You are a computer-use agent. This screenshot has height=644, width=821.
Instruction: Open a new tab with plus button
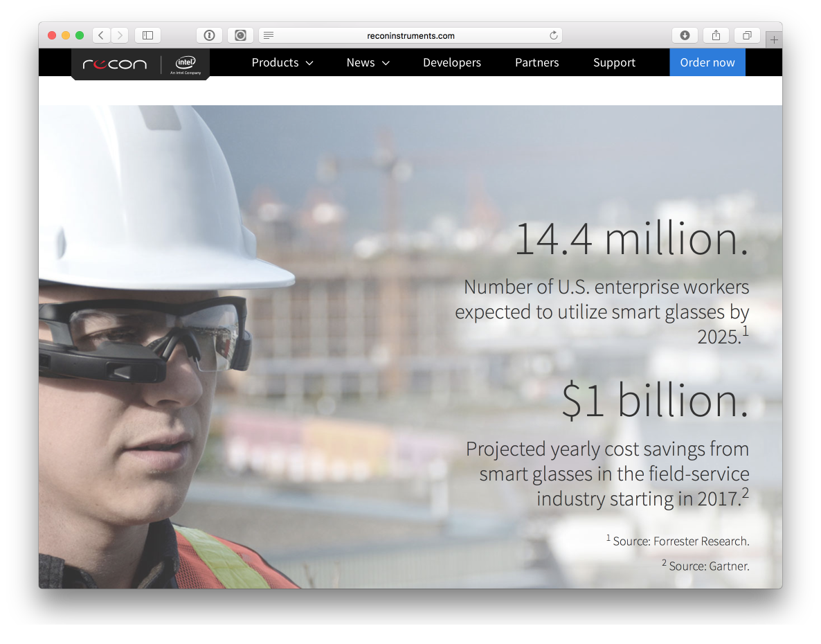[774, 40]
